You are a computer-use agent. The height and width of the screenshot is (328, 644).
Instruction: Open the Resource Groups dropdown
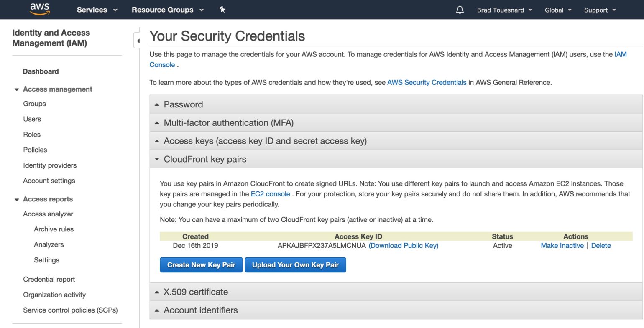[168, 10]
